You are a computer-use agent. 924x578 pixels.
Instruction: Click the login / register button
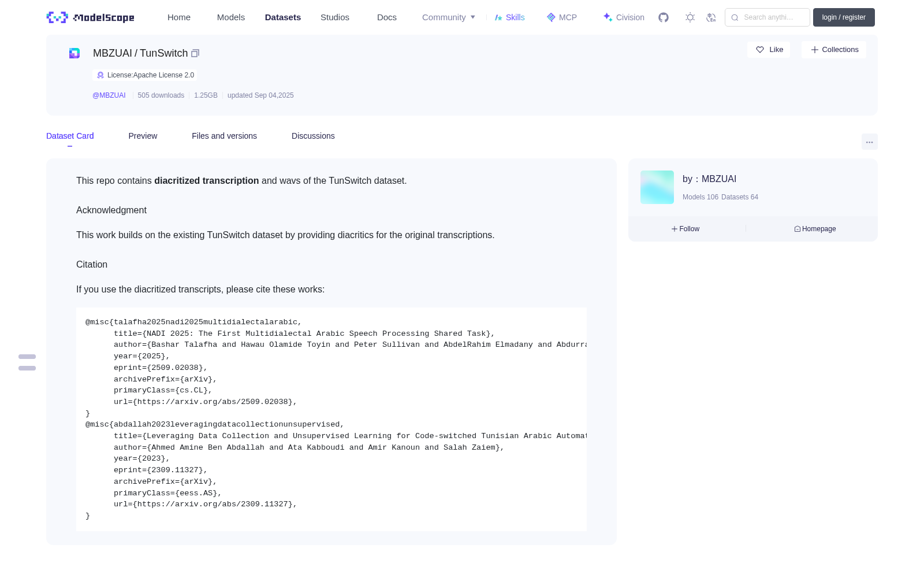tap(844, 17)
